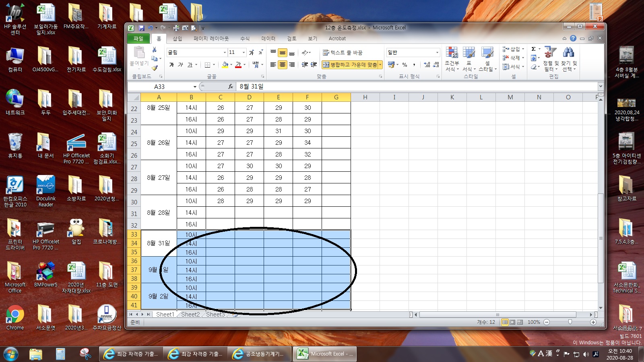Toggle text wrap (텍스트 줄 바꿈)
The width and height of the screenshot is (644, 362).
click(343, 53)
